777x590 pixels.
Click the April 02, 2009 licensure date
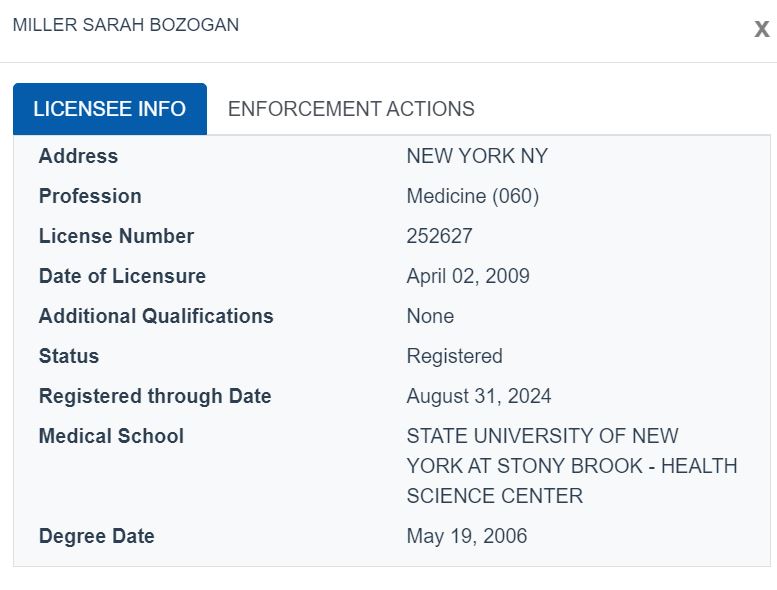(x=468, y=276)
